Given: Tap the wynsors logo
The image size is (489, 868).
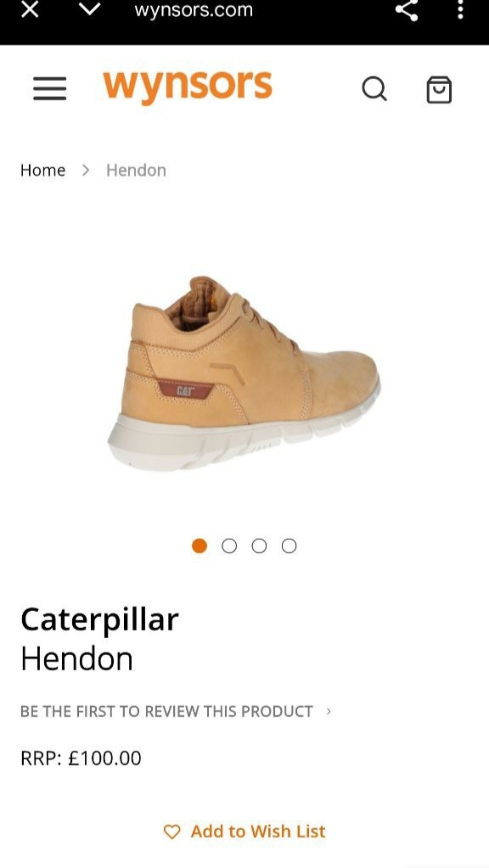Looking at the screenshot, I should click(x=187, y=87).
